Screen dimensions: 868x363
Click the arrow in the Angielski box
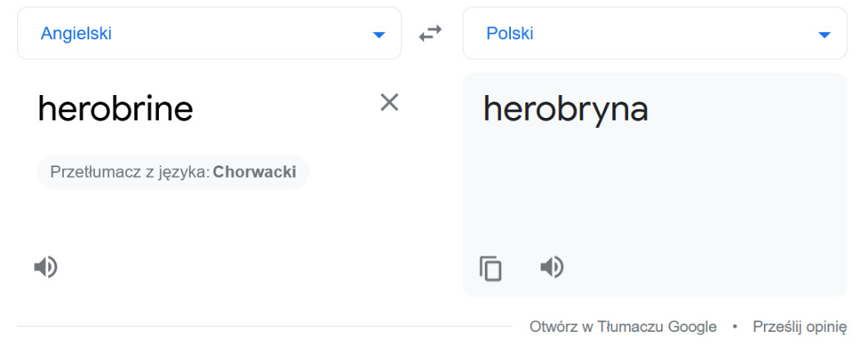(x=378, y=34)
